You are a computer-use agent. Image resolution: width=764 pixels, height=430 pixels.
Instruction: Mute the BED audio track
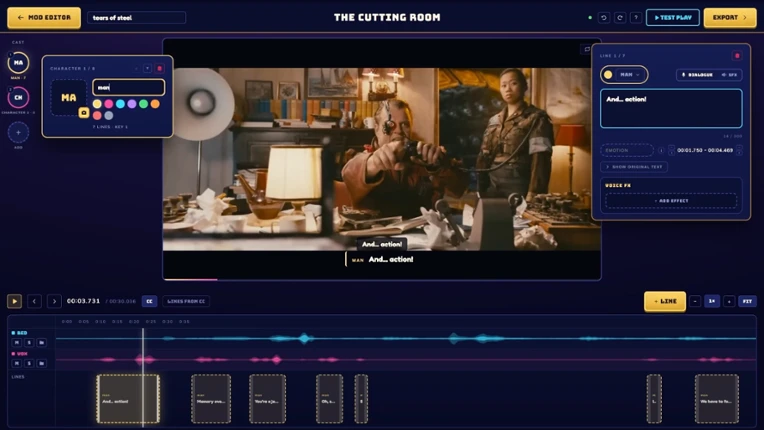17,342
